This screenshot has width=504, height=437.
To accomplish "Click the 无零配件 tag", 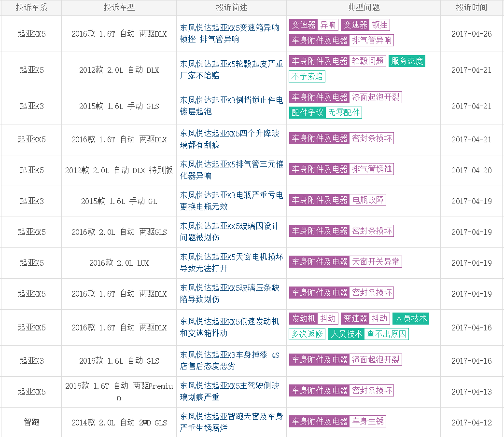I will tap(344, 112).
